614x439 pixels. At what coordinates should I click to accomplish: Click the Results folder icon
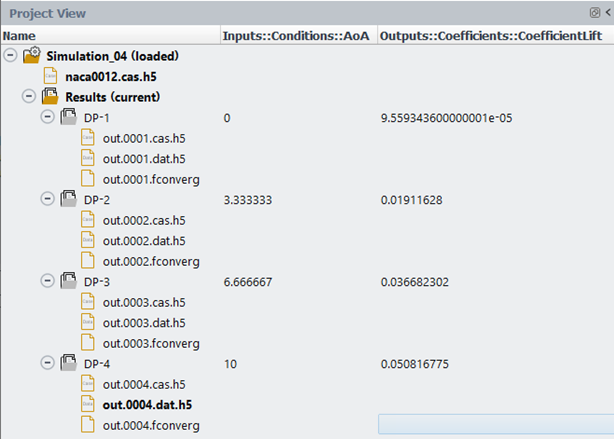pyautogui.click(x=50, y=96)
